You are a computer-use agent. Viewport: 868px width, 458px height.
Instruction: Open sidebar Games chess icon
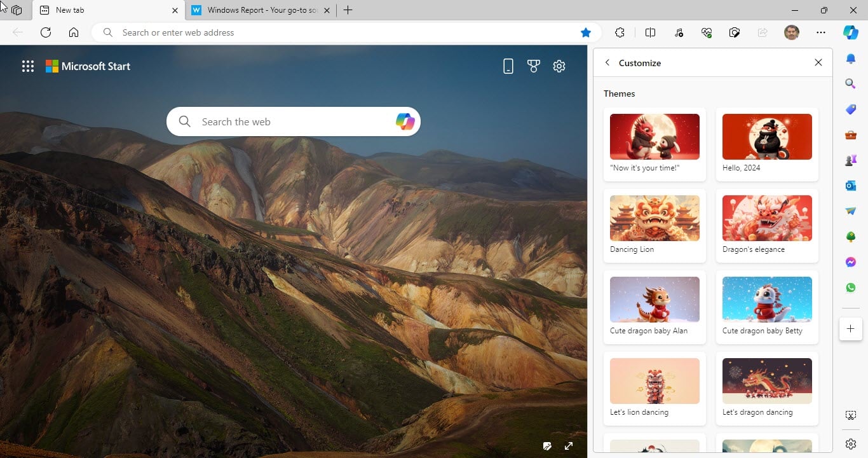point(851,160)
